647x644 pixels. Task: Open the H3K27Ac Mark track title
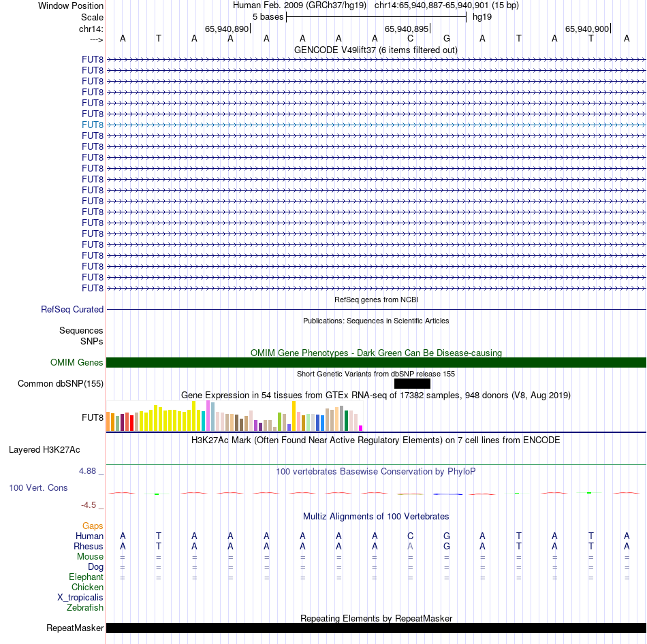(x=375, y=440)
